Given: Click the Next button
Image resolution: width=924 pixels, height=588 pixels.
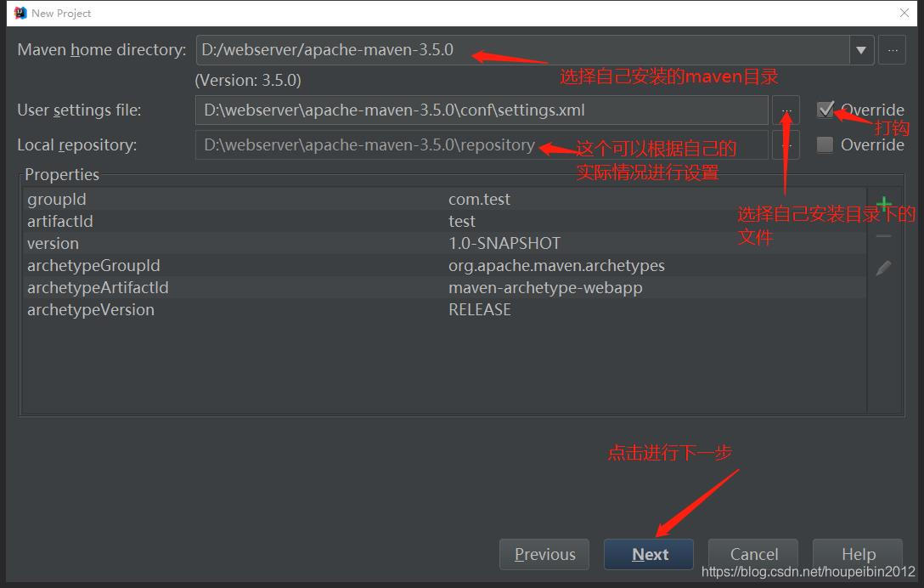Looking at the screenshot, I should pos(649,554).
